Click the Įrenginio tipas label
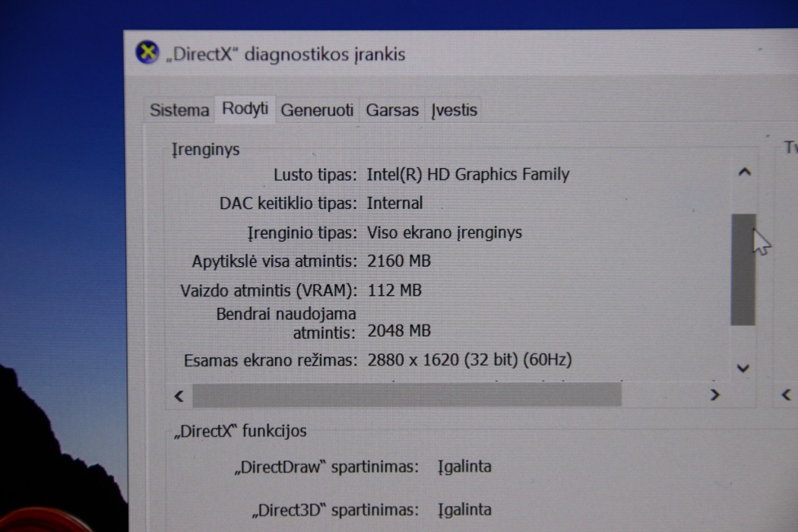This screenshot has height=532, width=798. click(302, 233)
